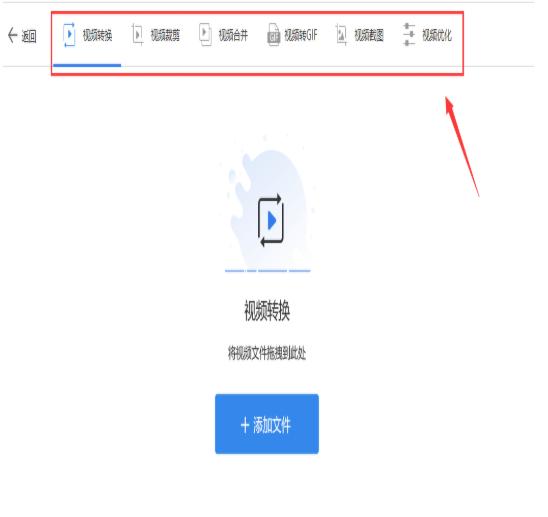
Task: Open the 视频转GIF tab label
Action: point(301,35)
